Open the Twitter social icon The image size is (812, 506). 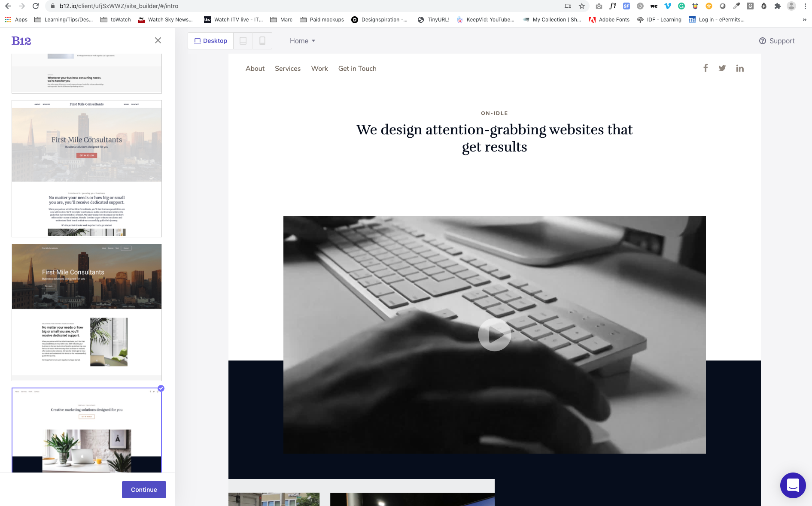click(x=722, y=68)
